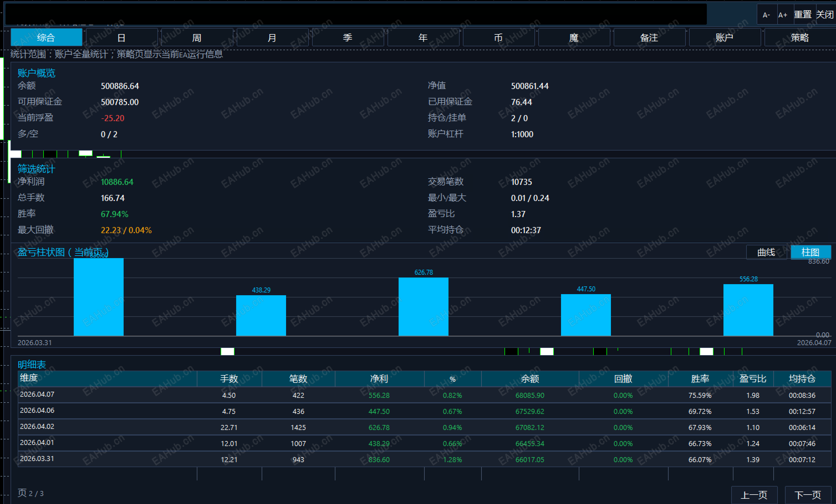Image resolution: width=836 pixels, height=504 pixels.
Task: Click the 556.28 profit bar
Action: pyautogui.click(x=748, y=310)
